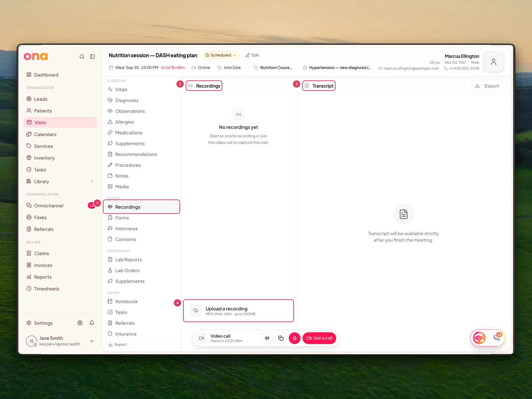Open the search icon in sidebar header
This screenshot has width=532, height=399.
[82, 57]
